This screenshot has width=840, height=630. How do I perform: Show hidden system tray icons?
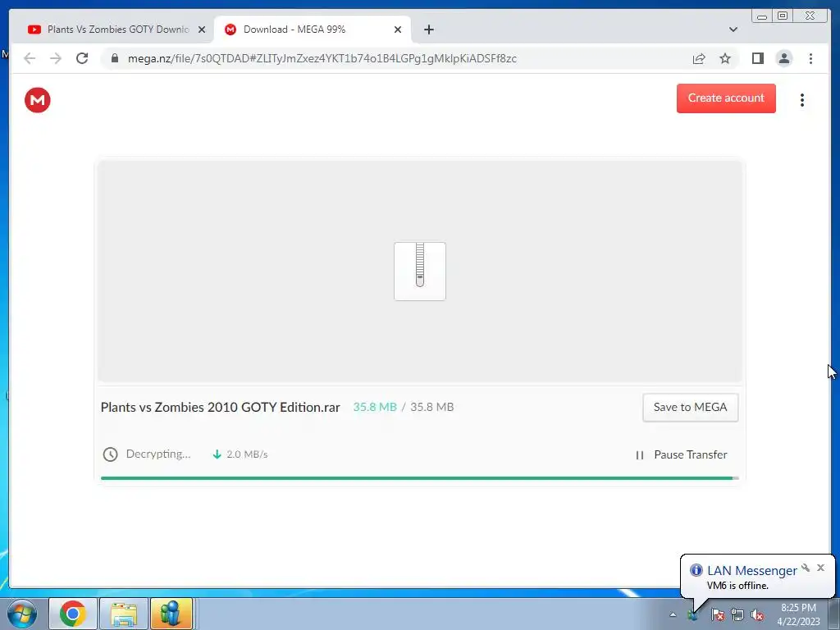(673, 614)
